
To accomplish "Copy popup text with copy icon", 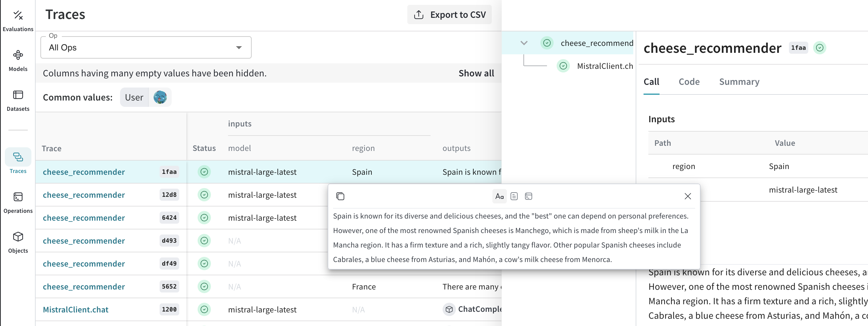I will click(x=340, y=196).
